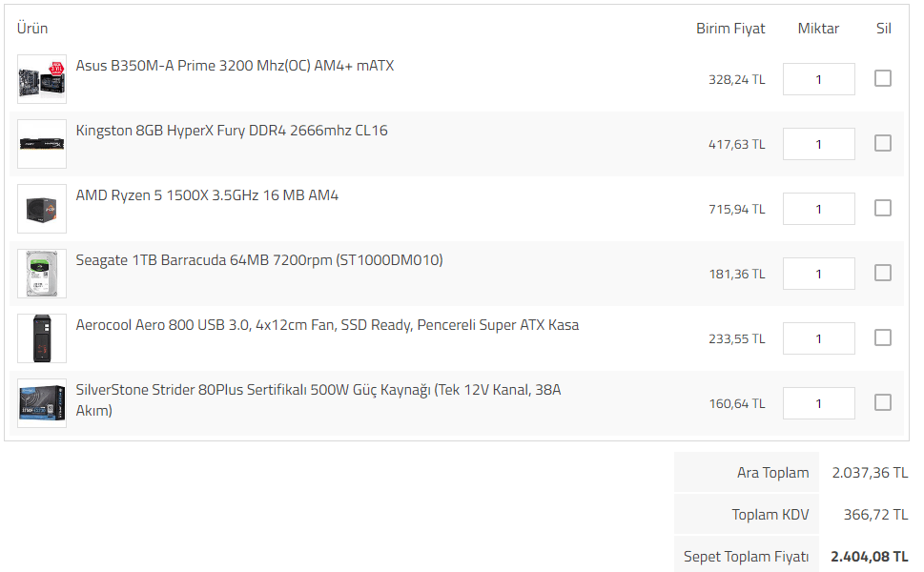
Task: Focus the quantity field for Asus B350M-A
Action: click(x=818, y=79)
